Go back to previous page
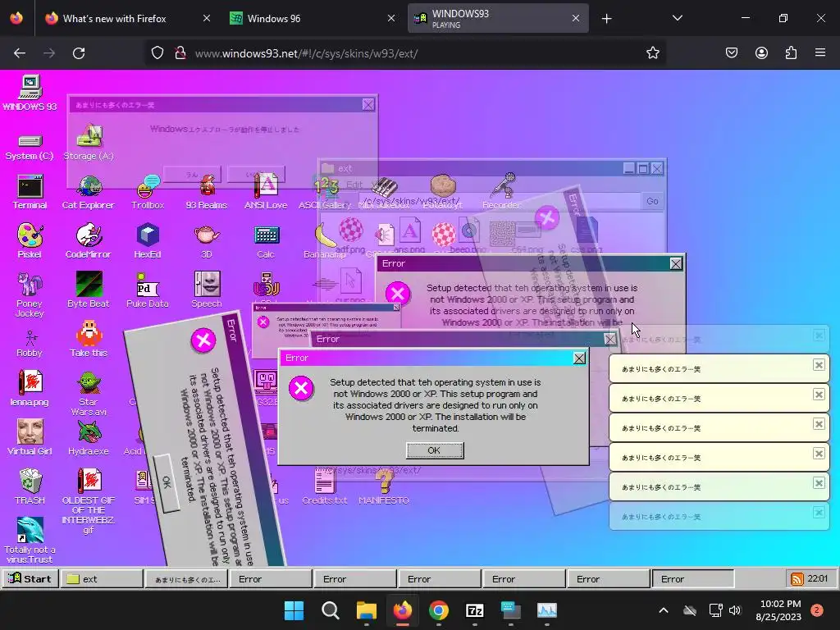The image size is (840, 630). pyautogui.click(x=20, y=53)
